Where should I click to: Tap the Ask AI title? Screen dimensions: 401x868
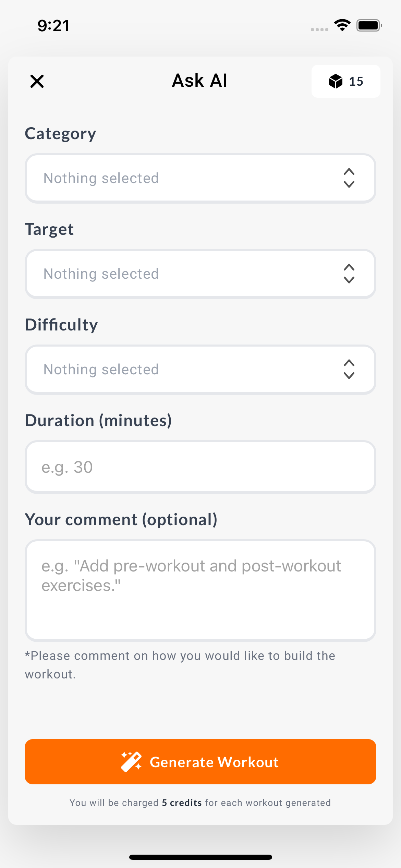click(199, 81)
